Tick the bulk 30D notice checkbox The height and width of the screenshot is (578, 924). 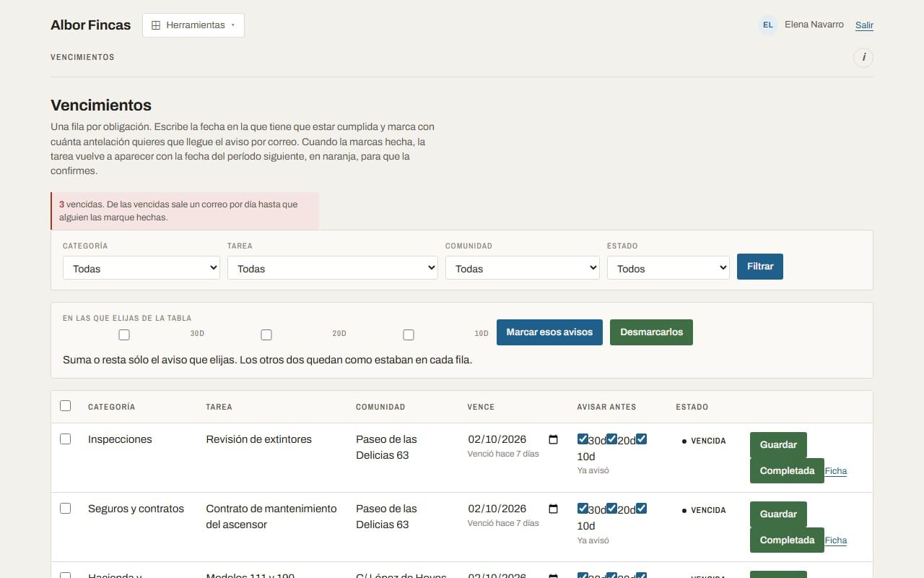click(x=124, y=335)
